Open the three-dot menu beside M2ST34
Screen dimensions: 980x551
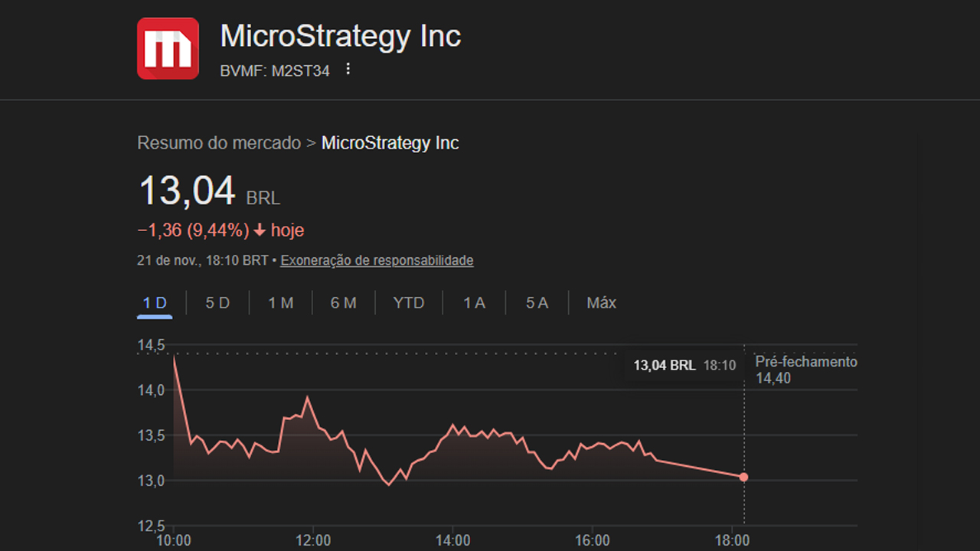[348, 69]
